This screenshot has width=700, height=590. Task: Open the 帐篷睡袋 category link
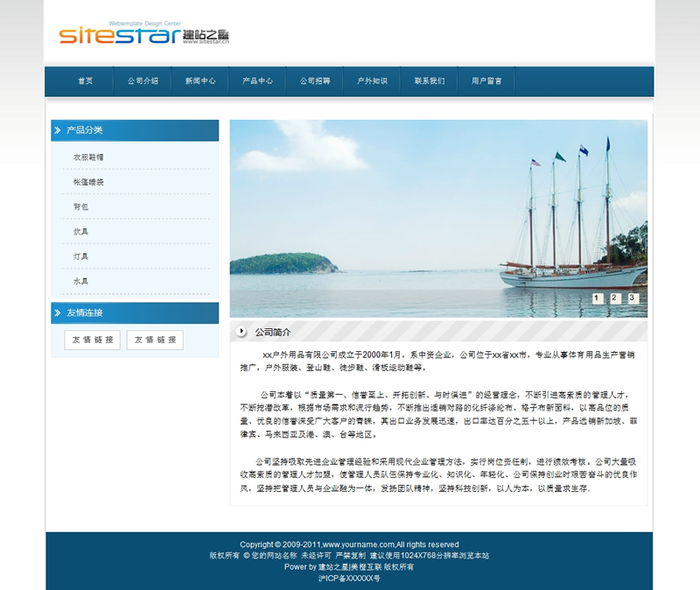click(x=88, y=182)
